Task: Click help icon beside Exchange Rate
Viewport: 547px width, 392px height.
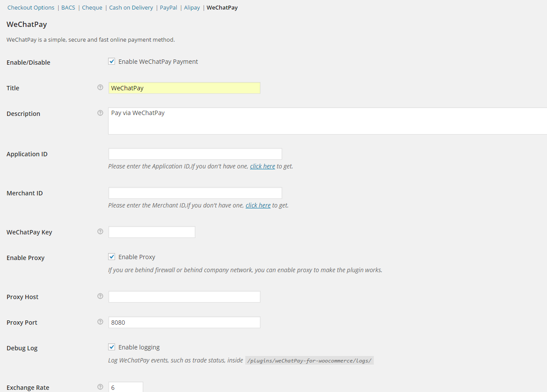Action: pos(100,387)
